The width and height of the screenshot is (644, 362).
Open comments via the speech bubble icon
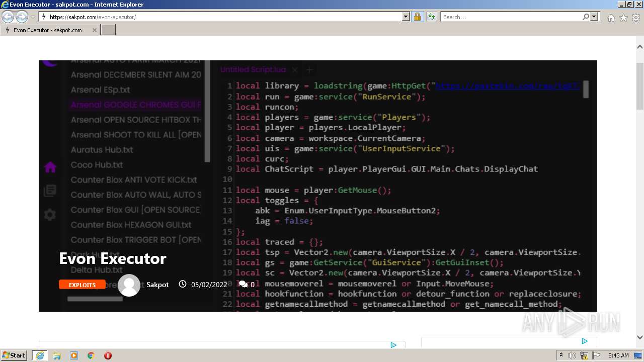pyautogui.click(x=243, y=284)
